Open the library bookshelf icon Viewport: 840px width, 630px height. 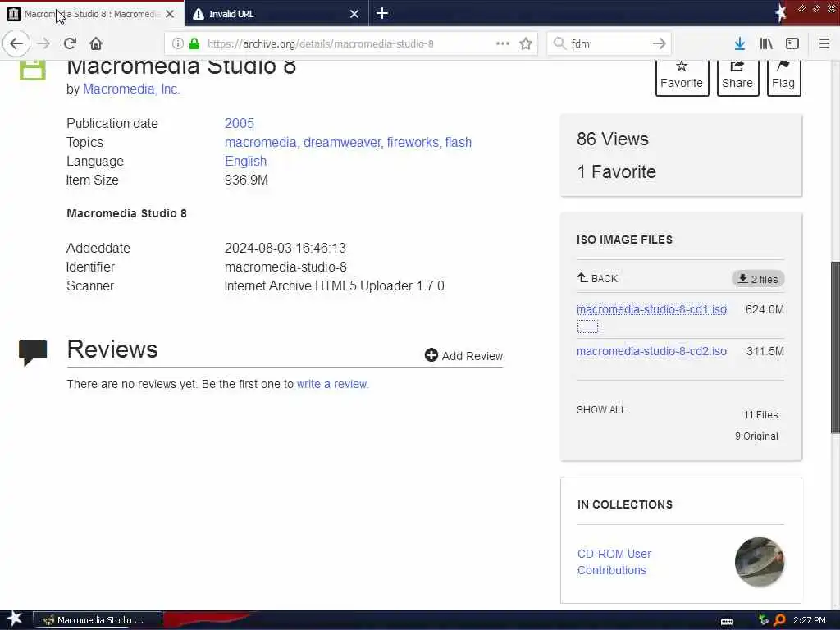coord(766,43)
